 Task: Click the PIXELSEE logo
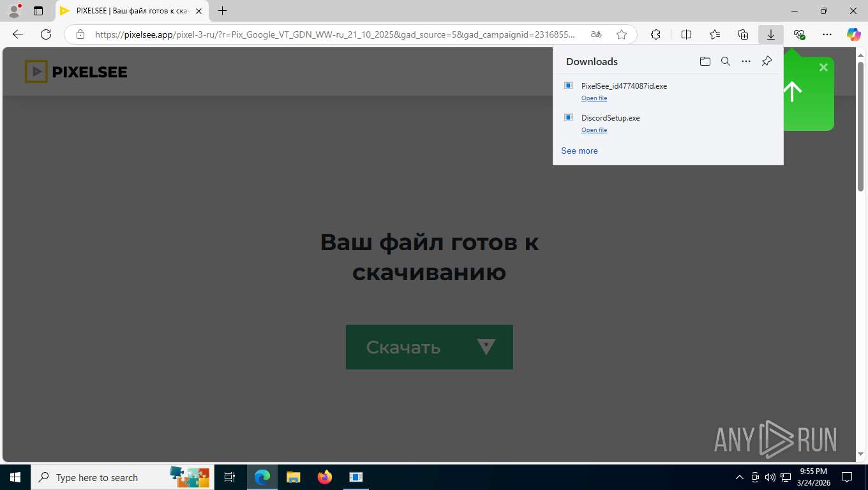point(76,71)
